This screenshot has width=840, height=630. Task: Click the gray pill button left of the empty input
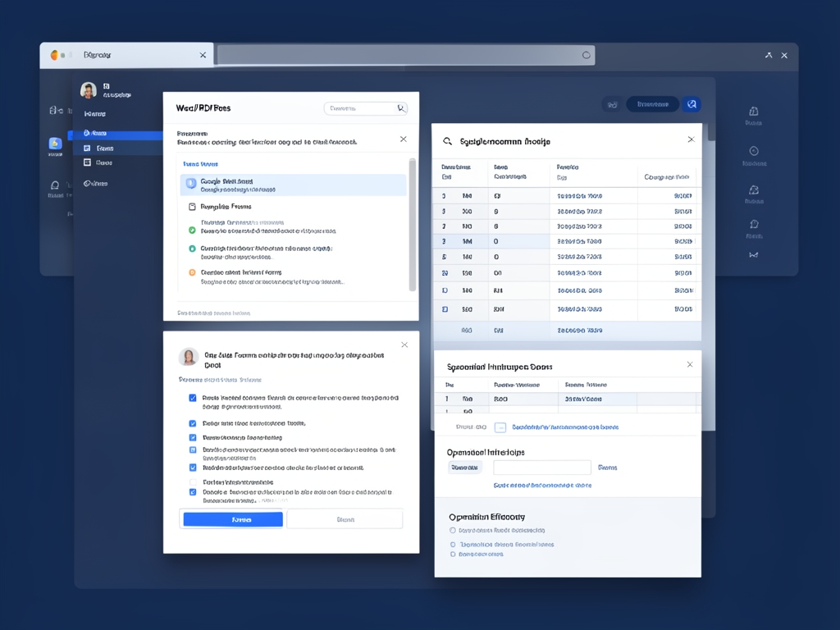click(464, 468)
